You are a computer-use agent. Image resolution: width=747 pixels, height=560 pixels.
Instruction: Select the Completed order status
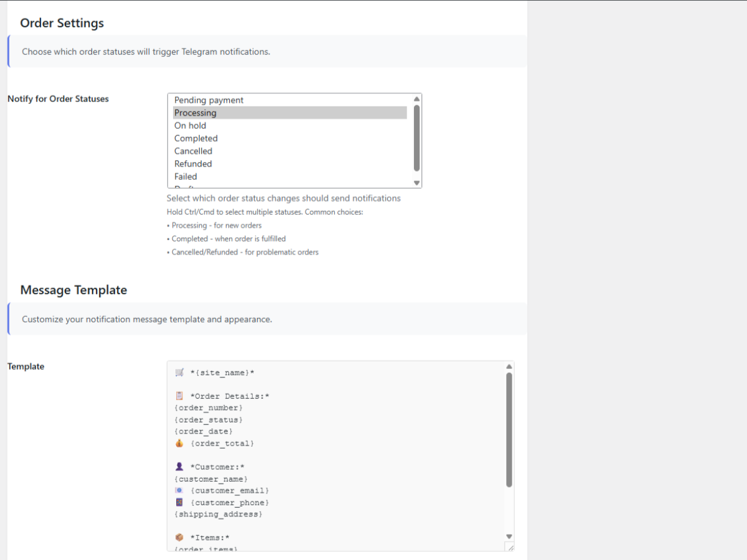click(x=196, y=138)
